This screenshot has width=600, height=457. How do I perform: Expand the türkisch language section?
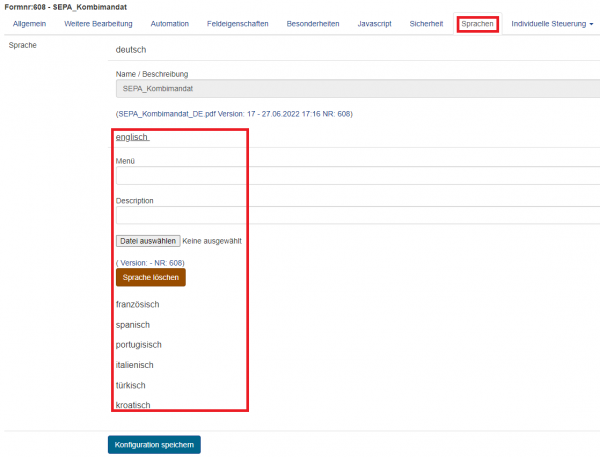click(130, 385)
